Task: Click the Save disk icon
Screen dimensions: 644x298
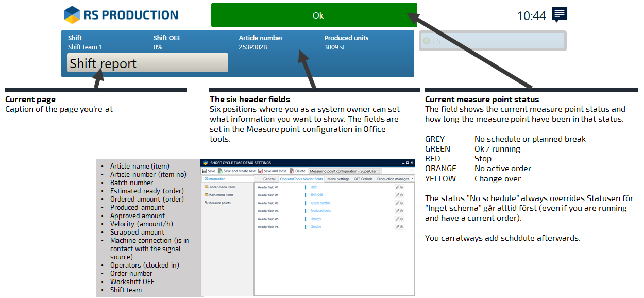Action: (x=205, y=171)
